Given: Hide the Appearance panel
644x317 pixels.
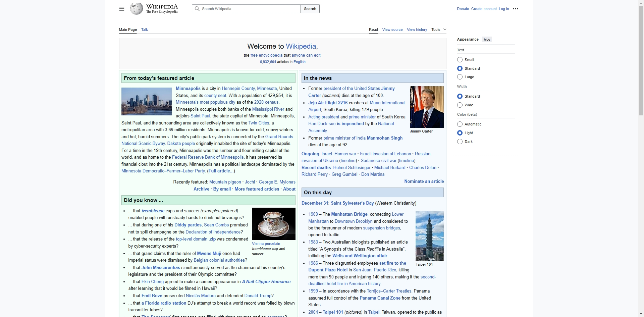Looking at the screenshot, I should 487,40.
